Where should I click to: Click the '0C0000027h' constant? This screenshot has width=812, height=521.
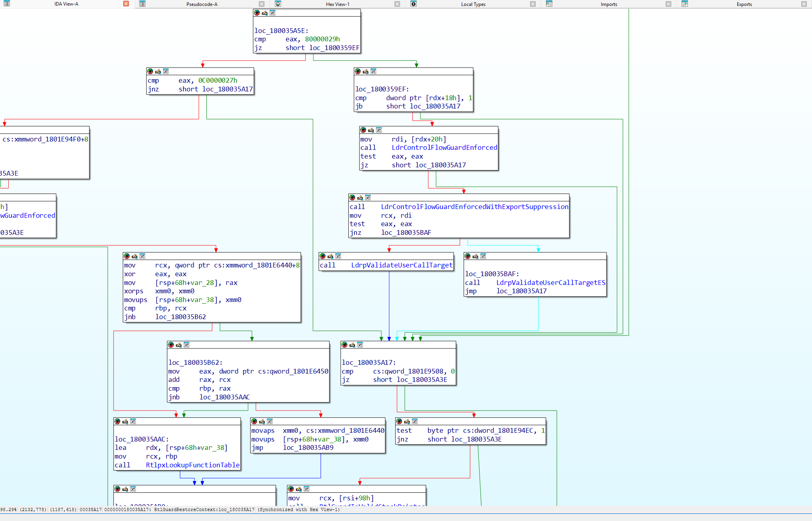tap(218, 80)
